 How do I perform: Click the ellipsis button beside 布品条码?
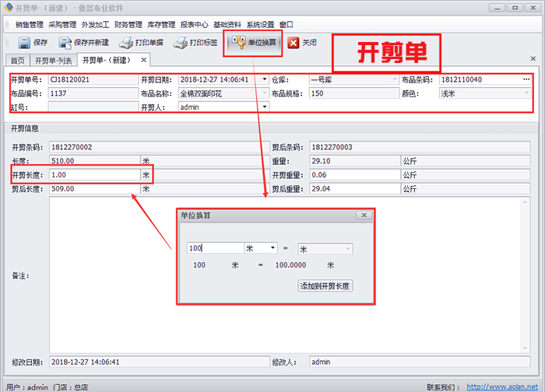[526, 79]
